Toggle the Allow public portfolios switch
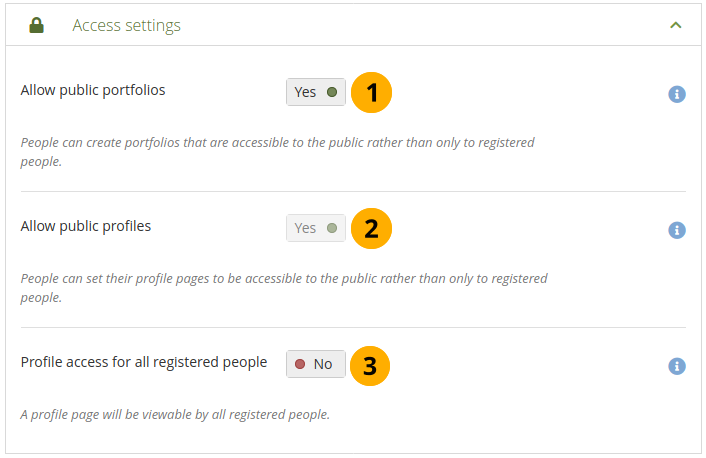The height and width of the screenshot is (458, 706). coord(315,92)
